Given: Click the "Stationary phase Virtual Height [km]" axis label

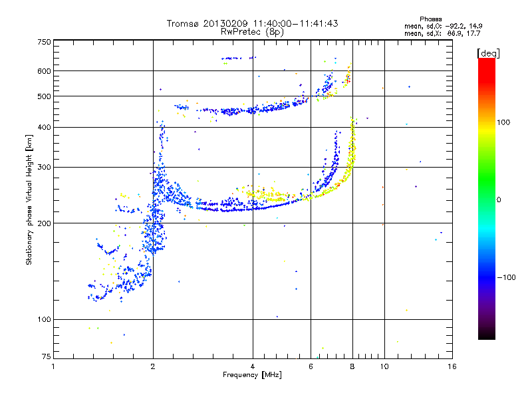Looking at the screenshot, I should [29, 199].
